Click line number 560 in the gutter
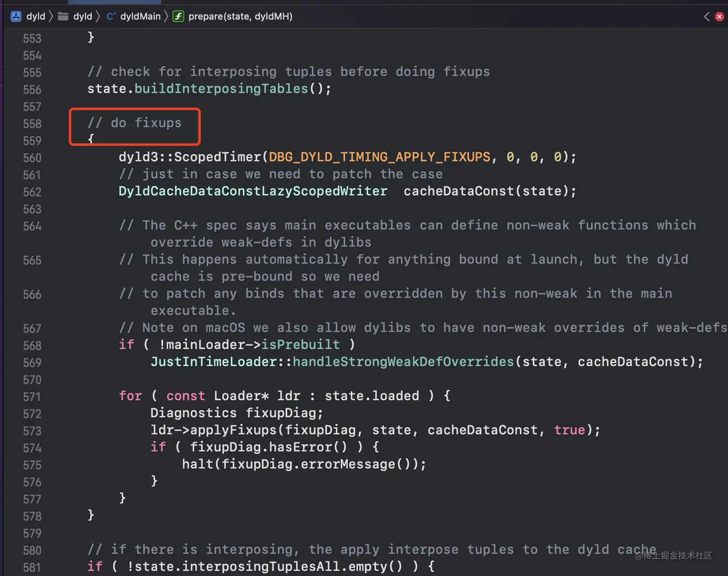The image size is (728, 576). pos(32,158)
